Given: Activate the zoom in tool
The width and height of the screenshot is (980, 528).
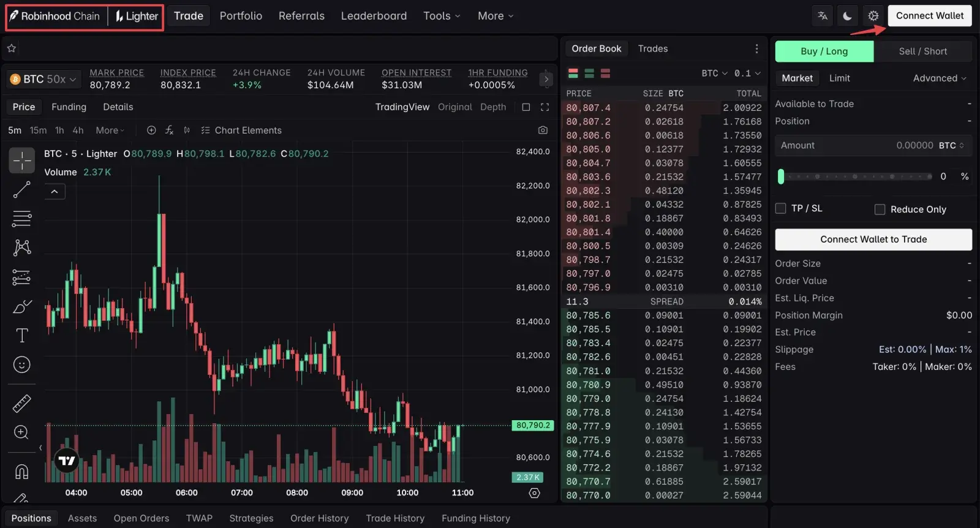Looking at the screenshot, I should point(22,432).
